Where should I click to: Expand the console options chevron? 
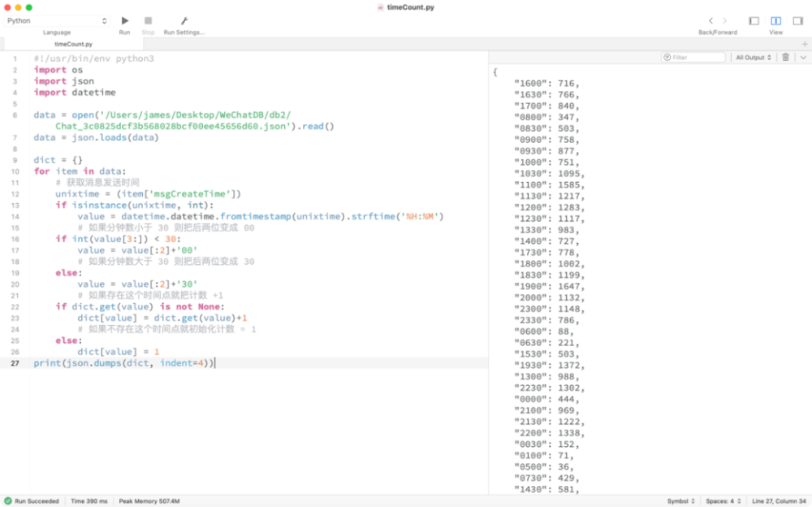coord(803,58)
